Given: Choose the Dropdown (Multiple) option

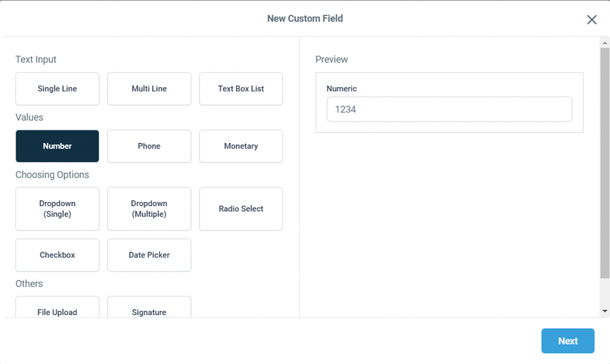Looking at the screenshot, I should tap(149, 209).
